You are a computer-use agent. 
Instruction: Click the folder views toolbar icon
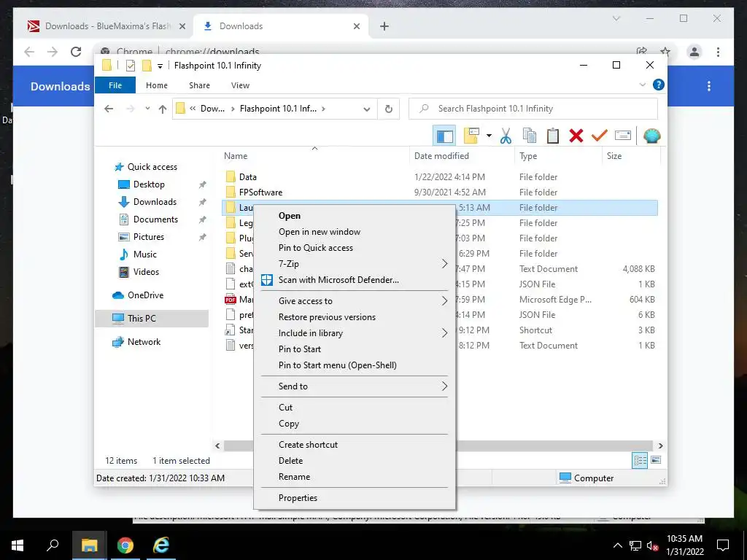click(x=471, y=136)
